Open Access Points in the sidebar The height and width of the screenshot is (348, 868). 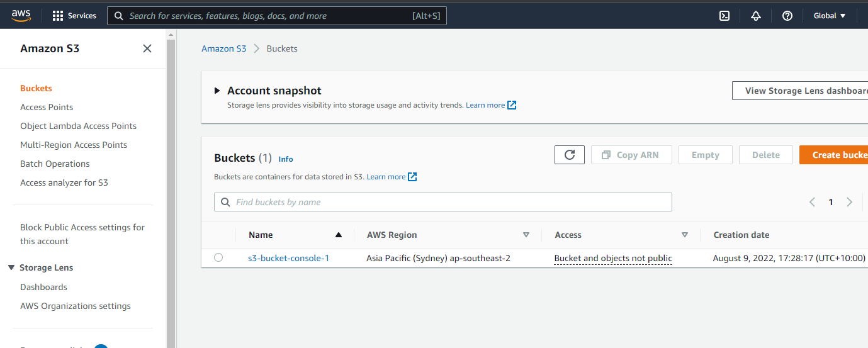(x=47, y=107)
